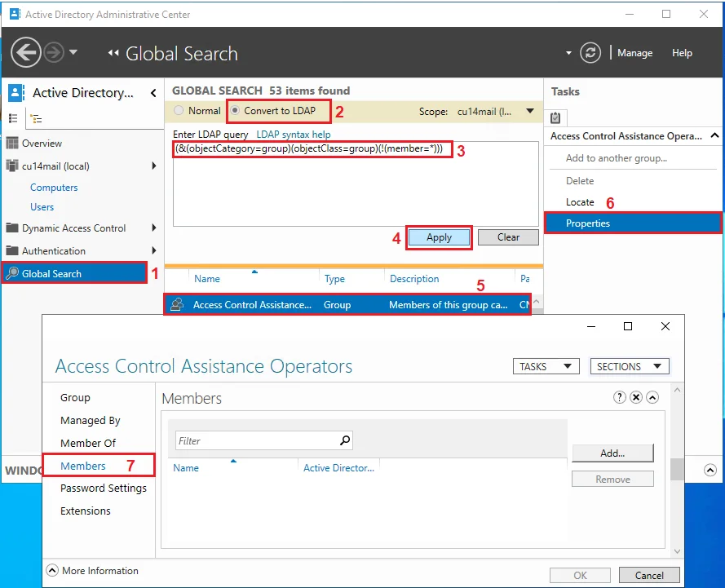Open the dropdown arrow left of refresh

pos(568,53)
